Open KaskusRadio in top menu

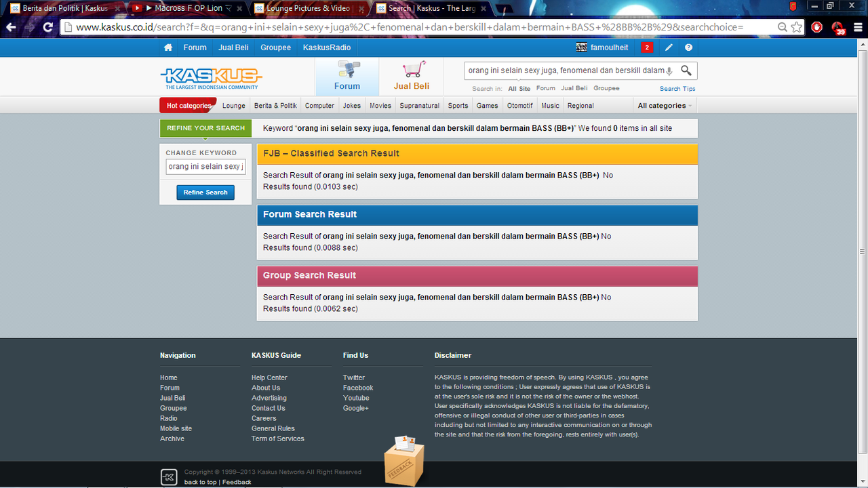point(327,47)
